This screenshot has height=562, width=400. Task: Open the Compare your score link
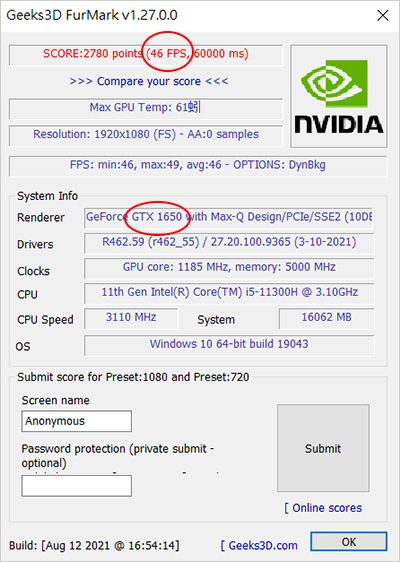pos(149,81)
